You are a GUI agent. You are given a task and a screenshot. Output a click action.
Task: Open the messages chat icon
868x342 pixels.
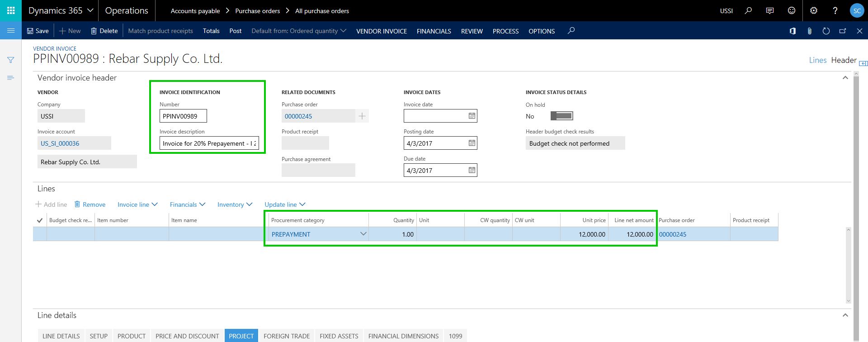tap(770, 10)
